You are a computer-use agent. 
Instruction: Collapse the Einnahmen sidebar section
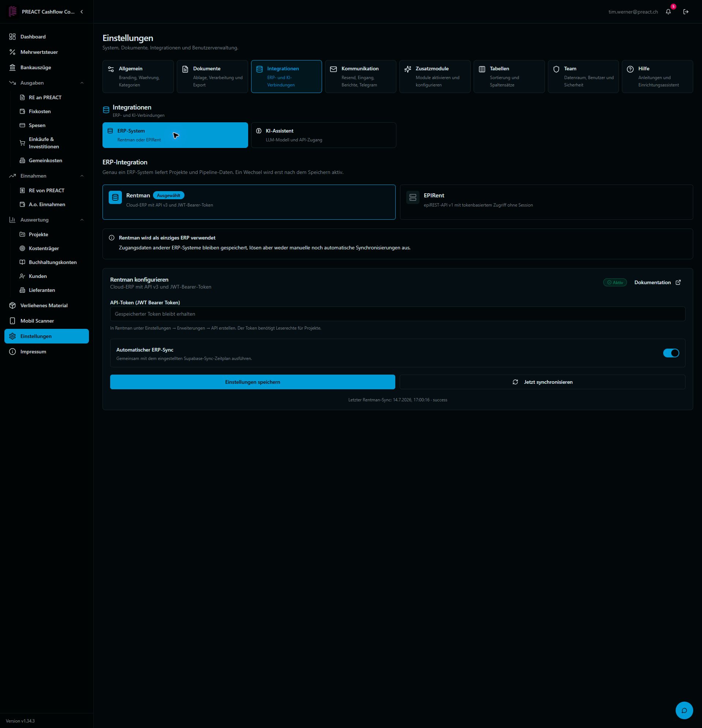[82, 176]
